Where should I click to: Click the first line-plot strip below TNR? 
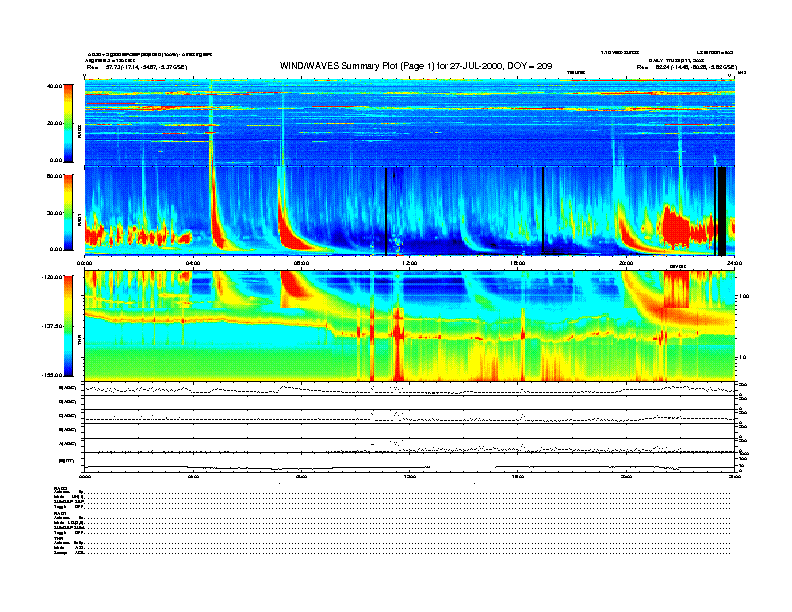(x=410, y=389)
